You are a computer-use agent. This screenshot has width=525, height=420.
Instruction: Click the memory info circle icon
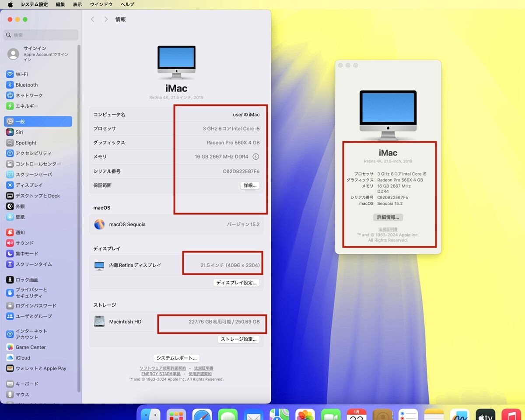[x=256, y=157]
